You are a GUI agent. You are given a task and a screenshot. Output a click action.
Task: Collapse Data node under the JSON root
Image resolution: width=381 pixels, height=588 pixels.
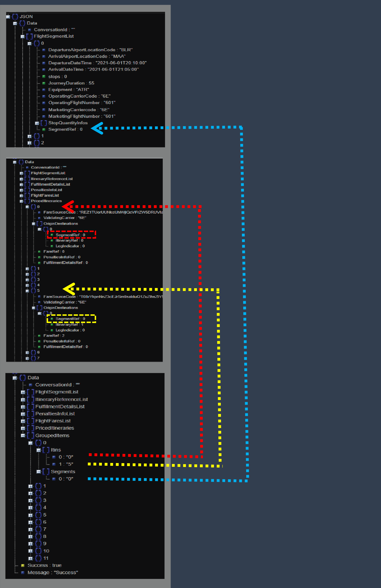(15, 23)
